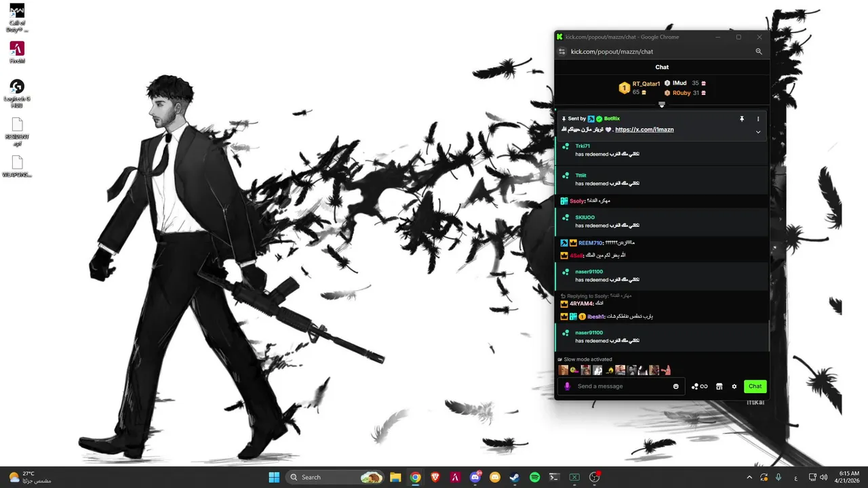Select the RESIDENT file on desktop
The image size is (868, 488).
point(17,132)
